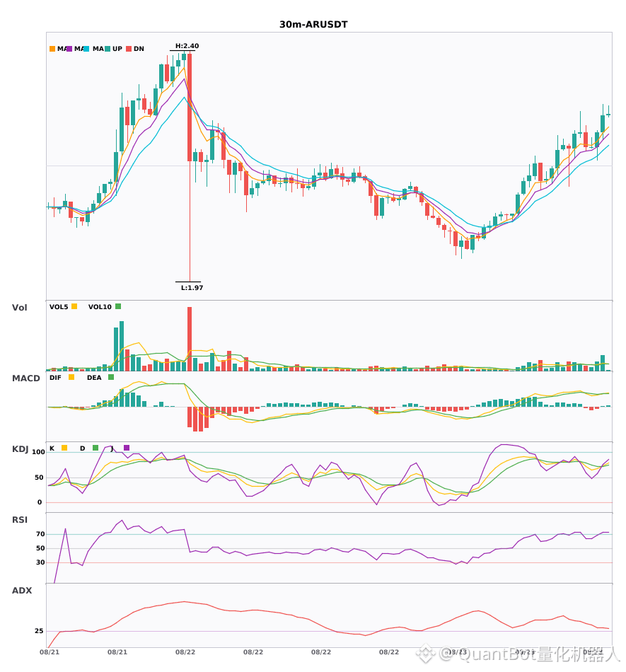Click the tallest red volume bar
This screenshot has width=626, height=672.
tap(190, 339)
